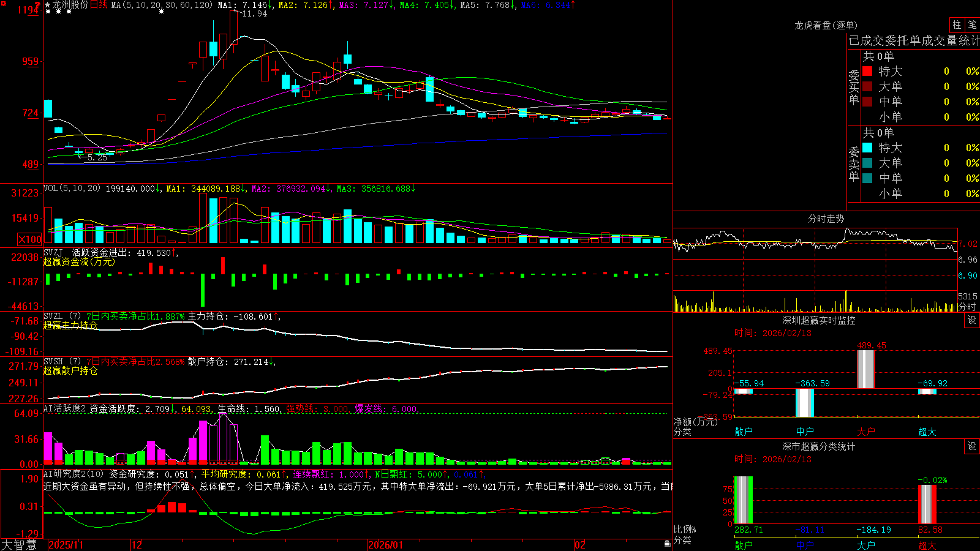Screen dimensions: 980x551
Task: Open 设 settings for 深圳超赢实时监控
Action: [972, 320]
